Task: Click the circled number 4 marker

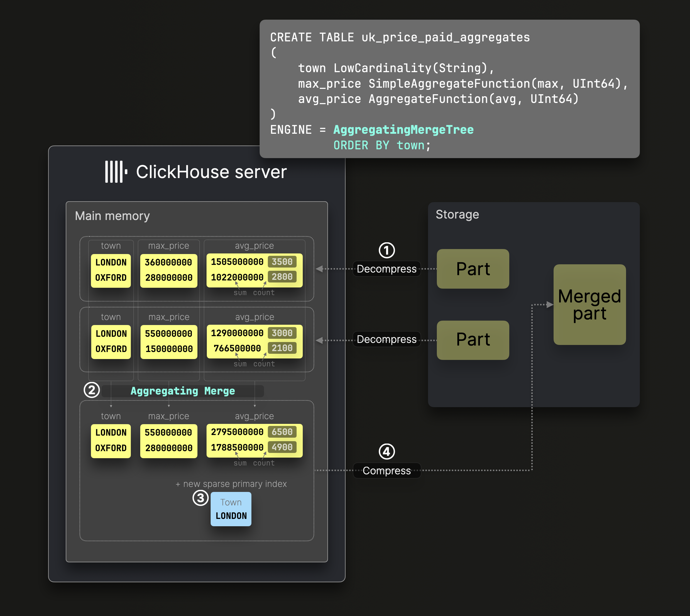Action: [x=387, y=451]
